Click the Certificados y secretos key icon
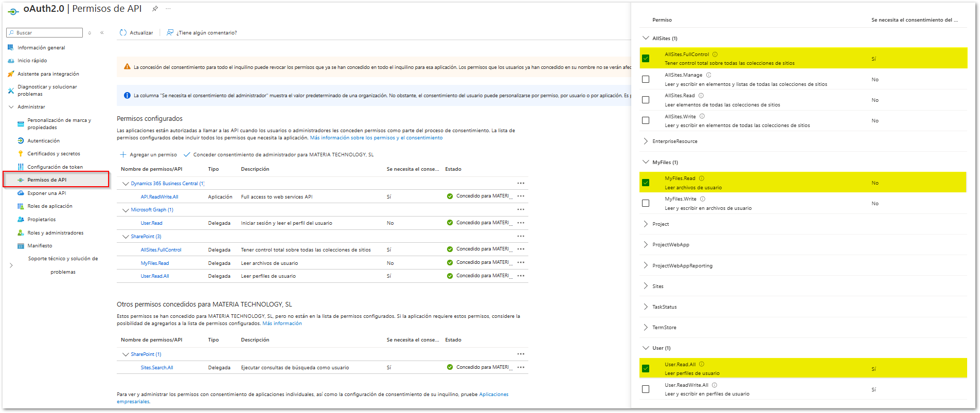Screen dimensions: 980x413 point(21,154)
